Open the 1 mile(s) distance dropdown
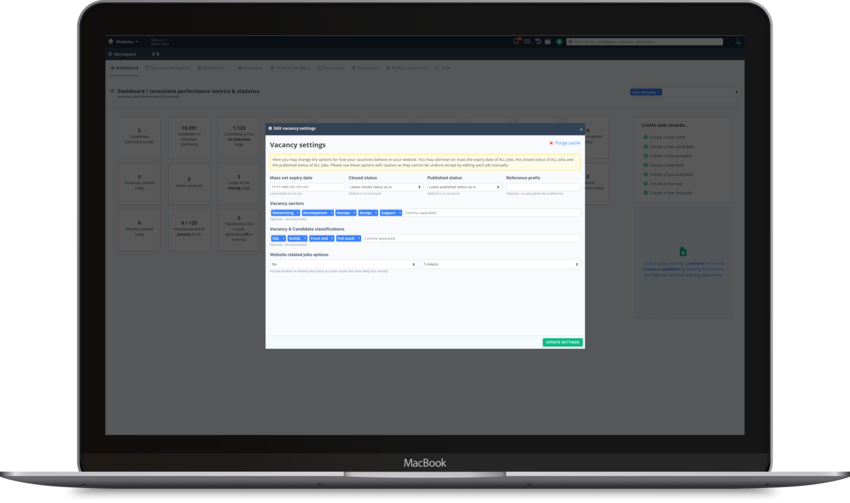Image resolution: width=850 pixels, height=503 pixels. 501,265
